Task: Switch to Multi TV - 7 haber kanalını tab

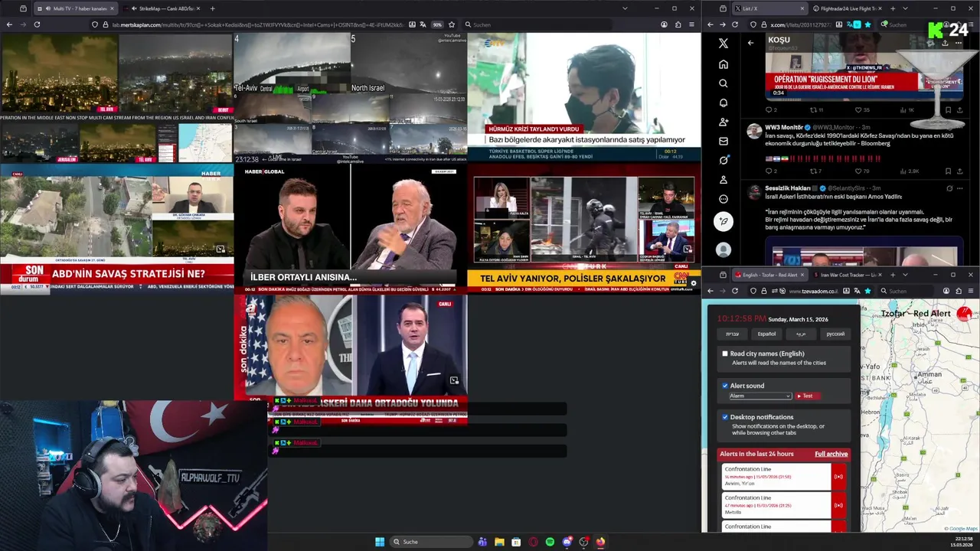Action: pos(75,8)
